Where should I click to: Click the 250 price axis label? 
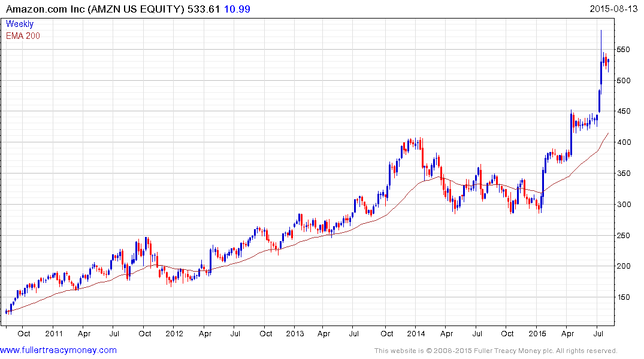624,236
